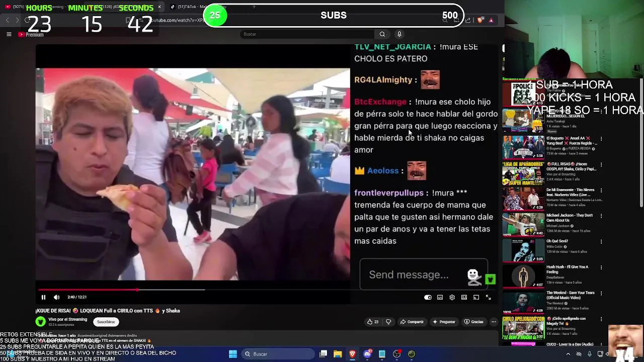Viewport: 644px width, 362px height.
Task: Open Discord from the taskbar
Action: 367,354
